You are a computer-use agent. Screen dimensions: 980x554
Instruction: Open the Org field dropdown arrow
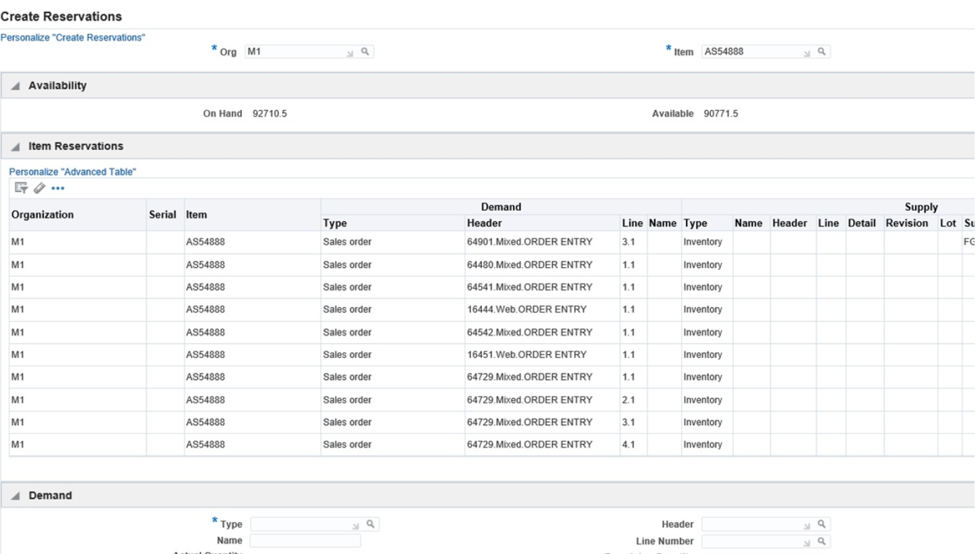(x=350, y=52)
